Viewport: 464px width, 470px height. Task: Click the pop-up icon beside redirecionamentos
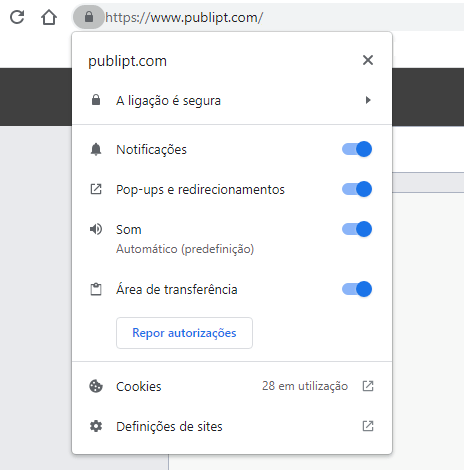click(x=96, y=189)
